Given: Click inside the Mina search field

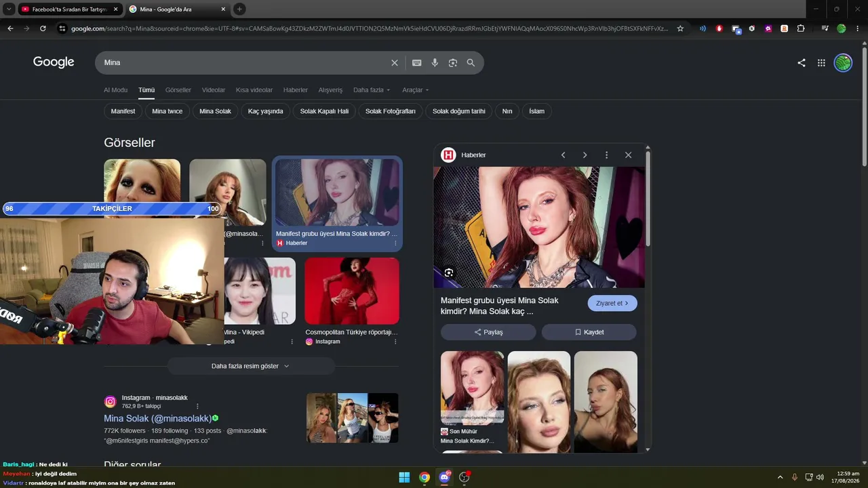Looking at the screenshot, I should 244,62.
